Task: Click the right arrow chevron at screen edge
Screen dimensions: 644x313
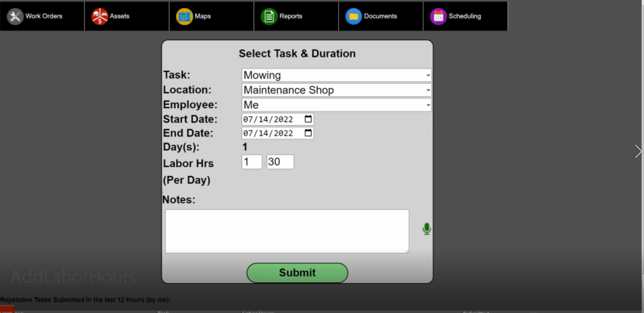Action: click(638, 151)
